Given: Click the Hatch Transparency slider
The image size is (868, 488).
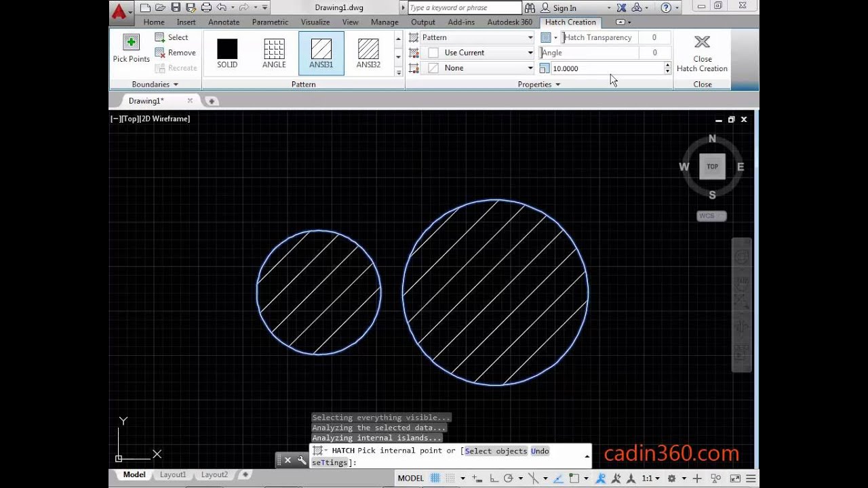Looking at the screenshot, I should pyautogui.click(x=600, y=37).
